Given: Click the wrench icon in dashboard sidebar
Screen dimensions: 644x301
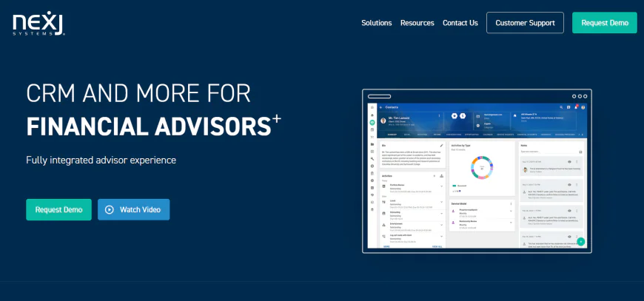Looking at the screenshot, I should 372,159.
